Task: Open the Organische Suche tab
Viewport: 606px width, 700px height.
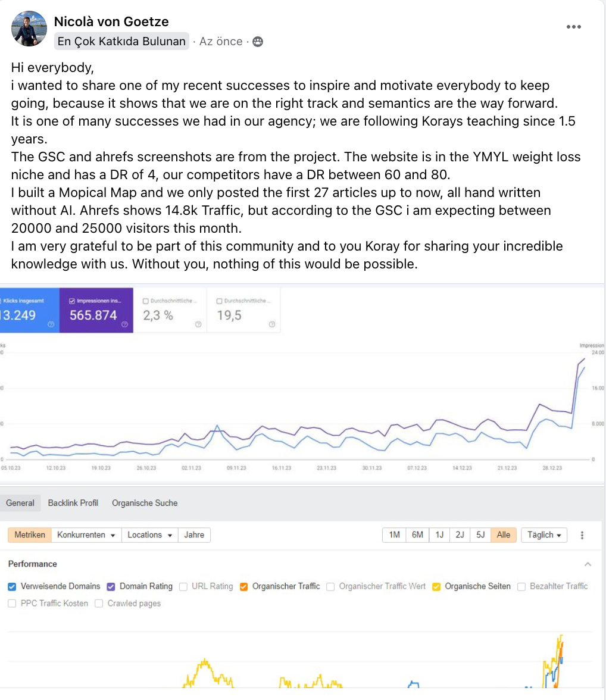Action: [145, 503]
